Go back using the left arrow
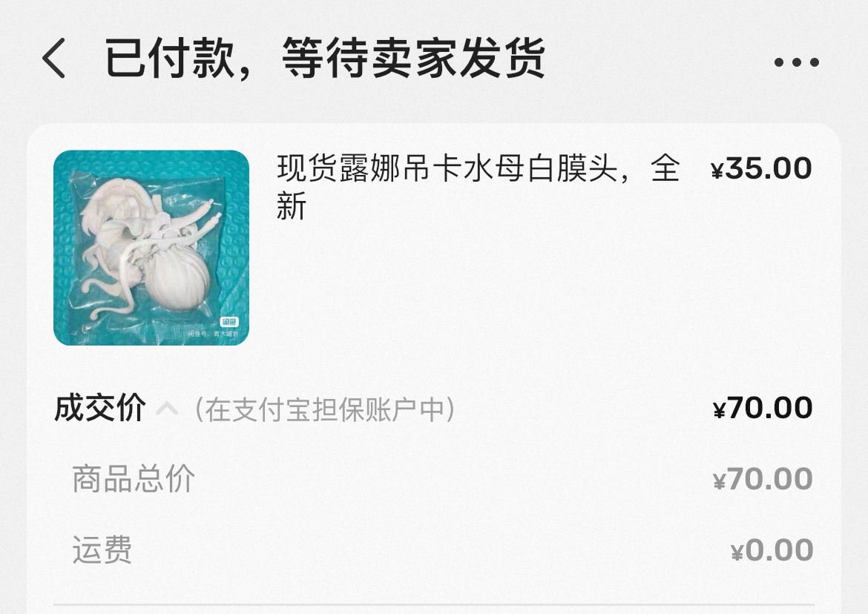Image resolution: width=868 pixels, height=614 pixels. [53, 58]
